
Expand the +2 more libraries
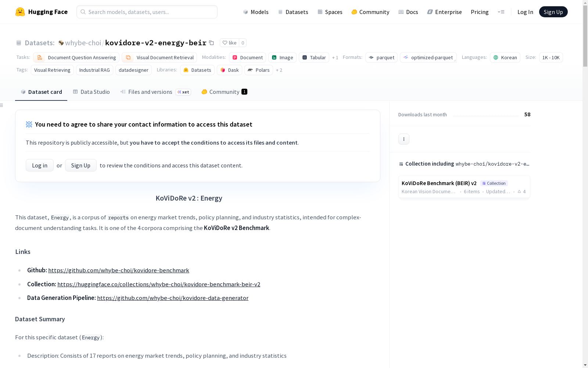pos(279,70)
